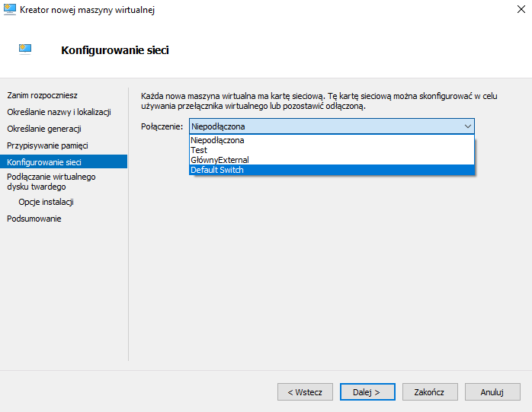Screen dimensions: 532x412
Task: Open Przypisywanie pamięci step
Action: pos(47,145)
